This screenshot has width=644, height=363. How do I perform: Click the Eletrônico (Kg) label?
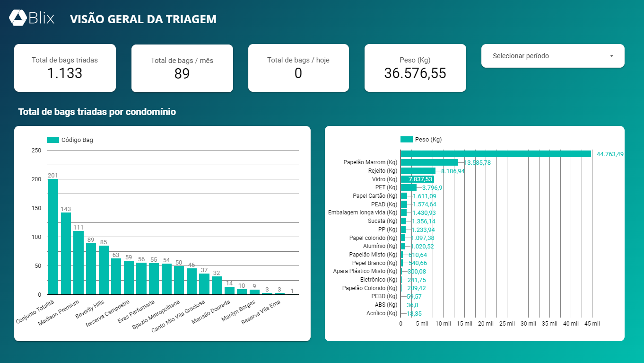pos(379,280)
